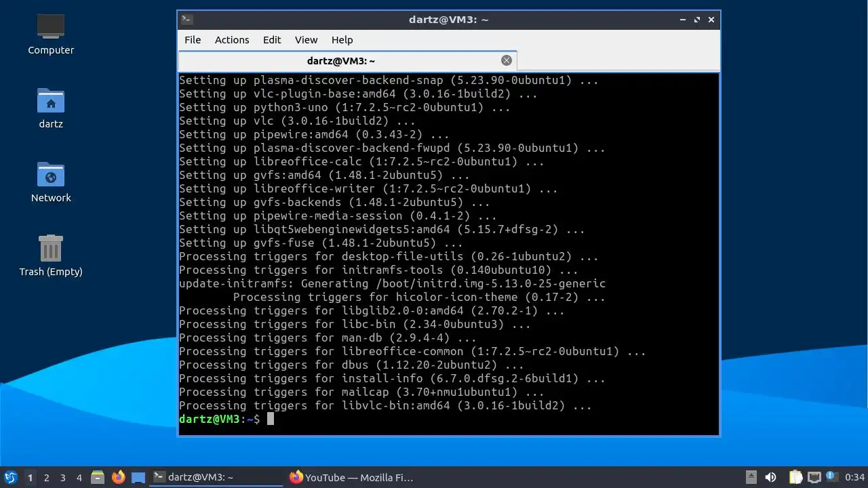Viewport: 868px width, 488px height.
Task: Select the Computer desktop icon
Action: (x=51, y=35)
